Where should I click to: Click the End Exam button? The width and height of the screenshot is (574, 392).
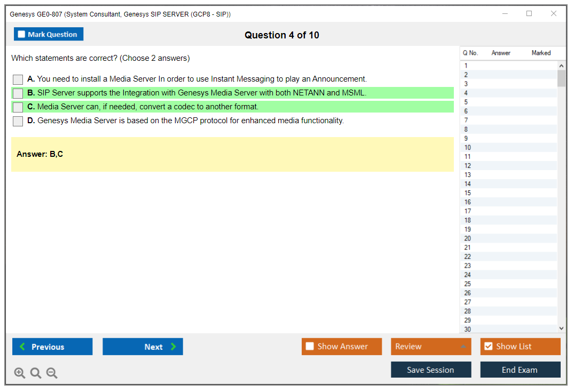520,370
